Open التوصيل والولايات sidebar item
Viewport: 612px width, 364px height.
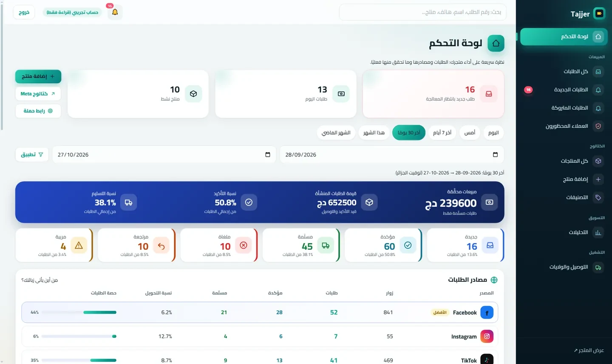tap(564, 267)
